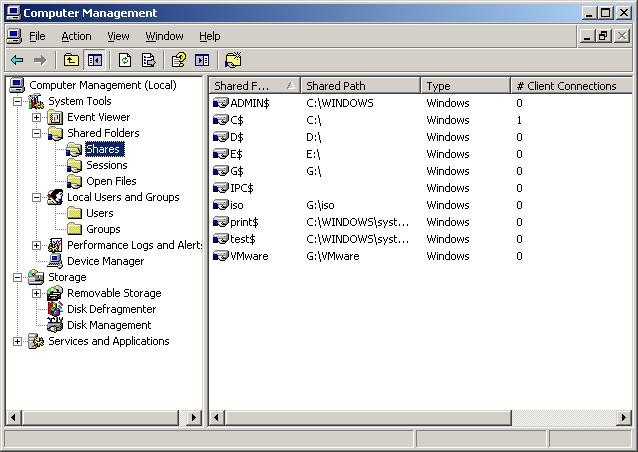
Task: Click the IPC$ share icon
Action: pyautogui.click(x=221, y=188)
